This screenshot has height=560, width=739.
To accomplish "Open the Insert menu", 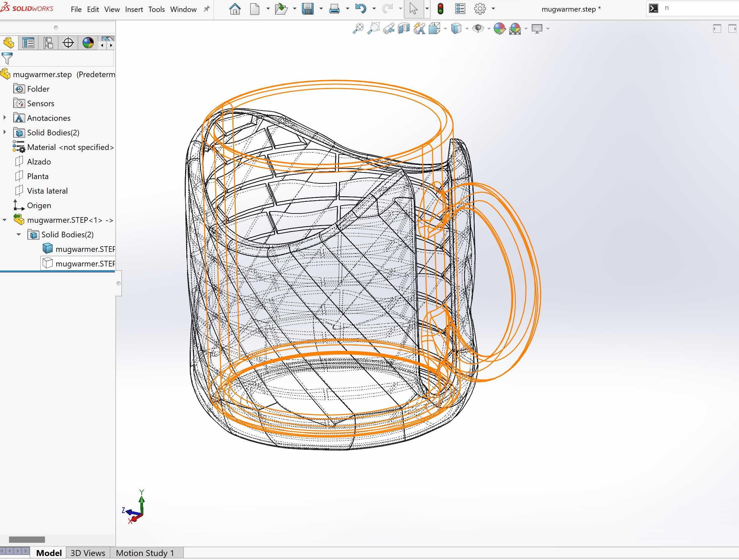I will tap(134, 9).
